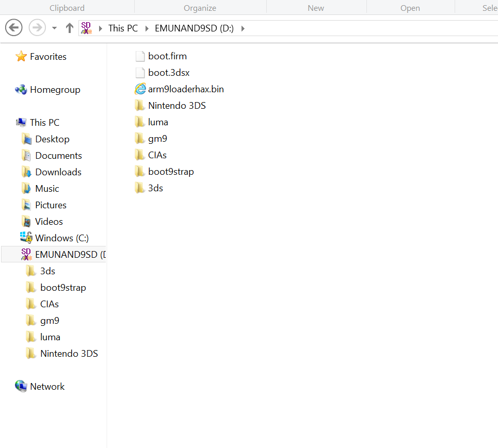
Task: Go back with the Back arrow button
Action: (13, 28)
